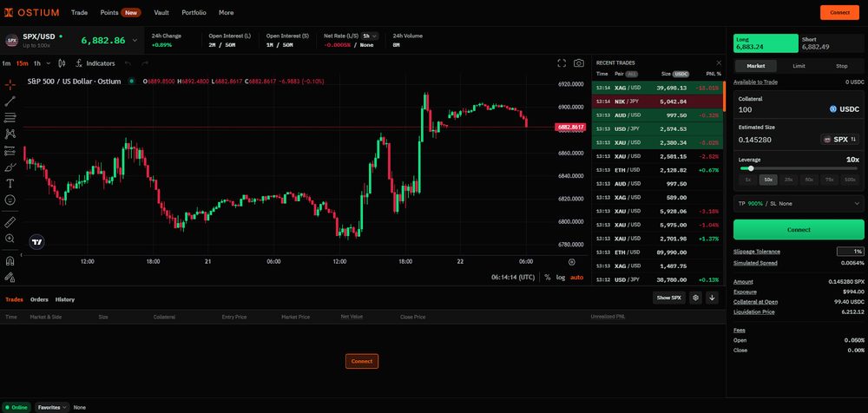Switch to the Limit order tab
The image size is (868, 413).
pos(799,66)
